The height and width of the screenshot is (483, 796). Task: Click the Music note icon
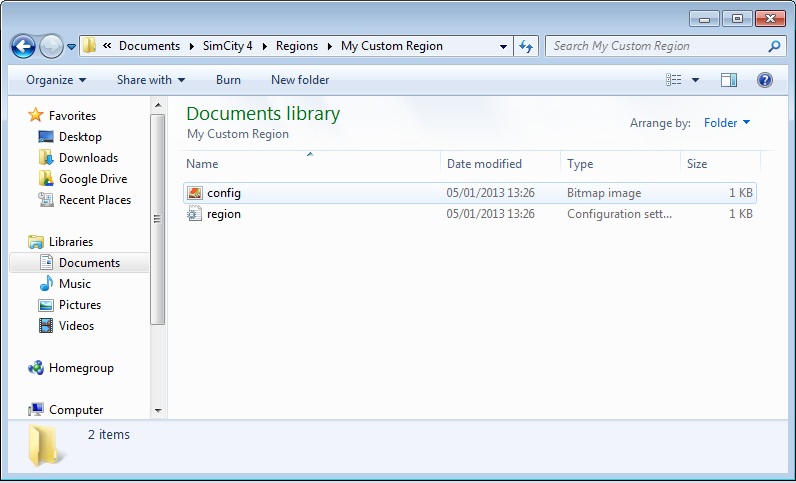tap(46, 283)
